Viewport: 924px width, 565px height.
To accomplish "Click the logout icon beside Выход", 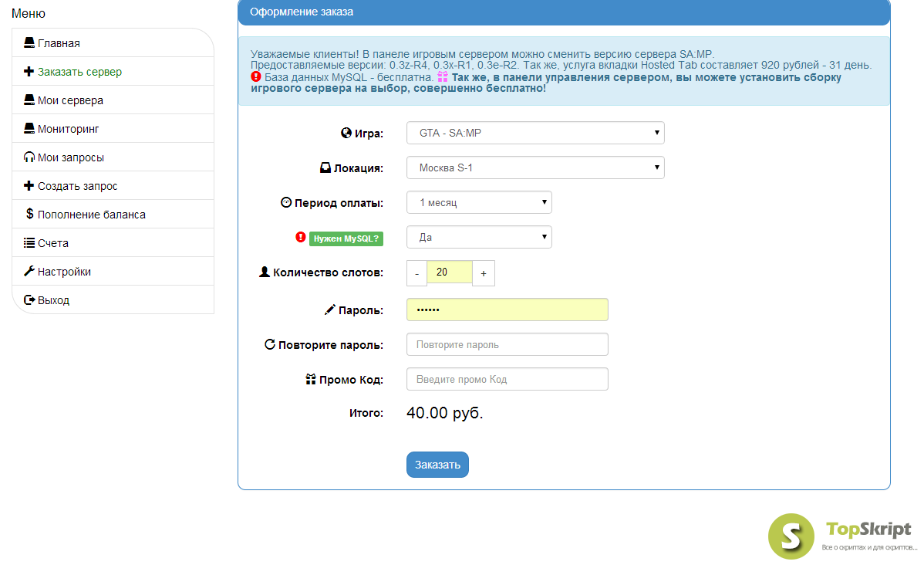I will coord(29,299).
